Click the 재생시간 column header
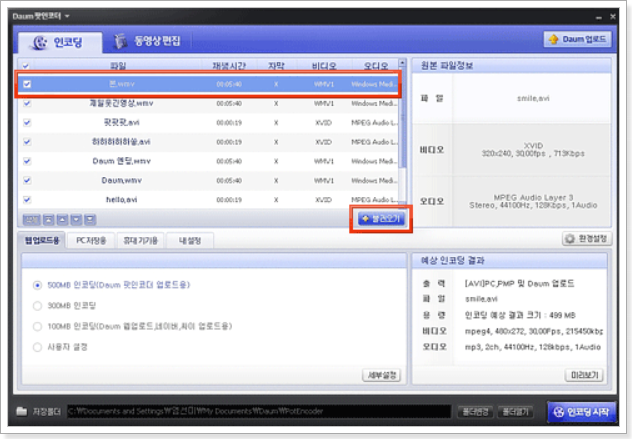This screenshot has width=632, height=439. [229, 66]
